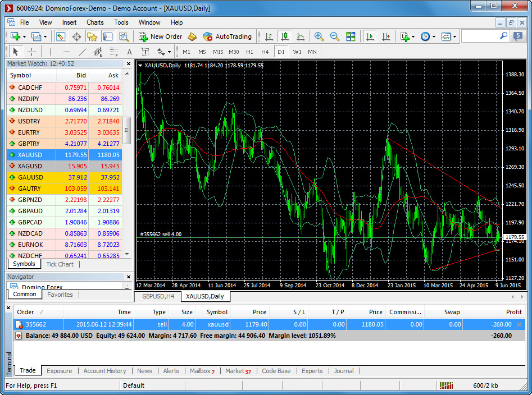Select the GAUUSD symbol row

click(65, 177)
